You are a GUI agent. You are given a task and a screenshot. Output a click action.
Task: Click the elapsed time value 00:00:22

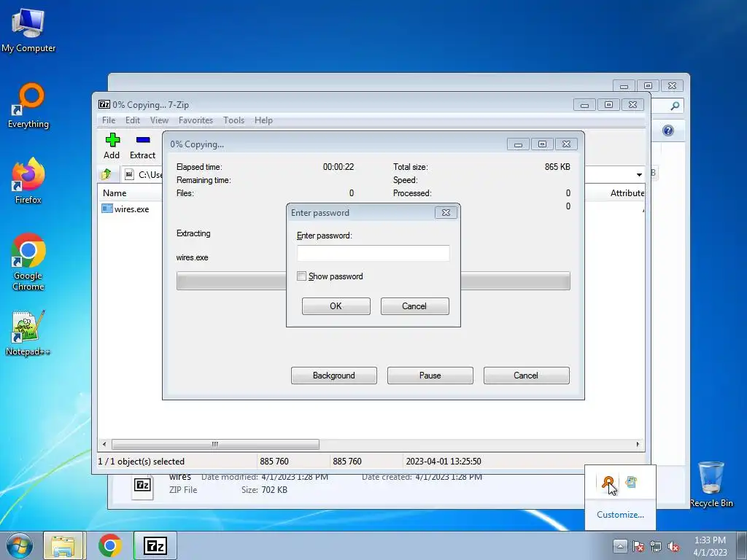(x=338, y=167)
